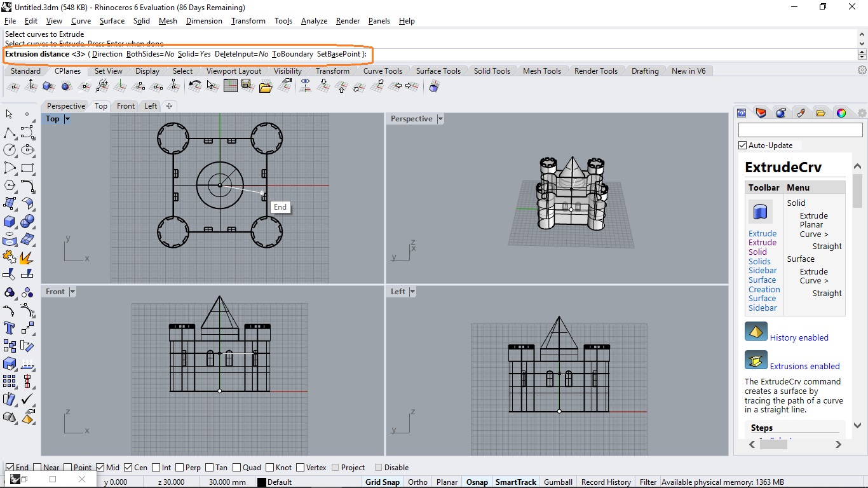Image resolution: width=868 pixels, height=488 pixels.
Task: Uncheck Auto-Update in help panel
Action: pyautogui.click(x=742, y=146)
